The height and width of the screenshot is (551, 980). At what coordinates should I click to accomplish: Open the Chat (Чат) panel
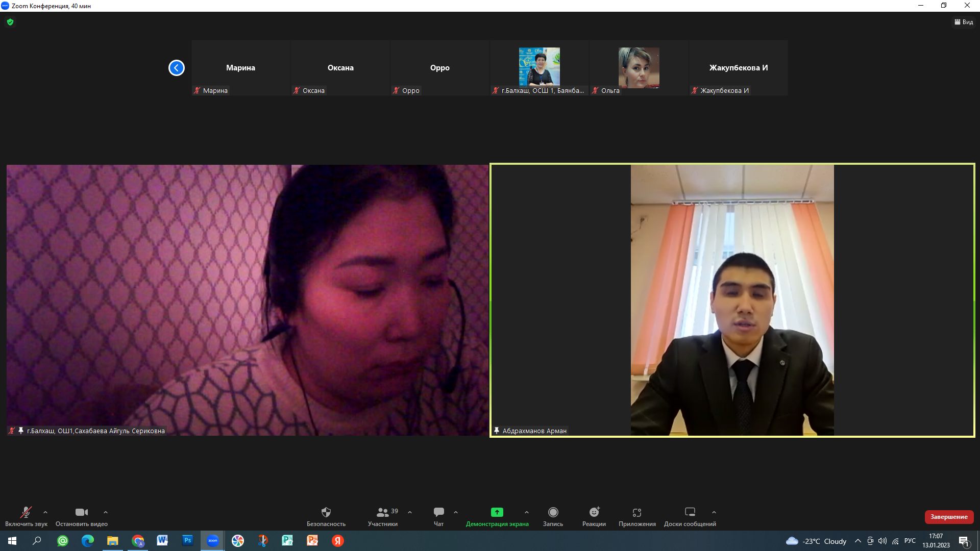coord(438,512)
